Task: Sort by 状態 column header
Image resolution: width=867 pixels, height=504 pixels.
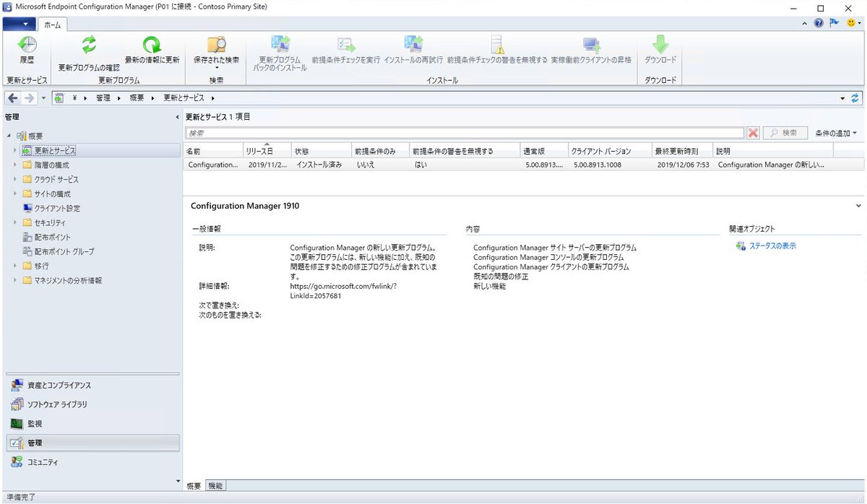Action: click(x=321, y=152)
